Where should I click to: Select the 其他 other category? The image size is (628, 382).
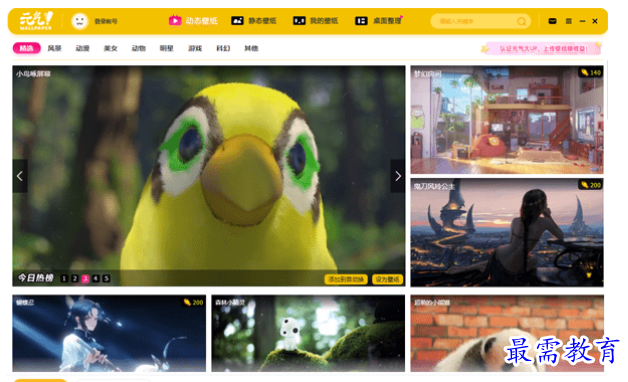(x=251, y=48)
